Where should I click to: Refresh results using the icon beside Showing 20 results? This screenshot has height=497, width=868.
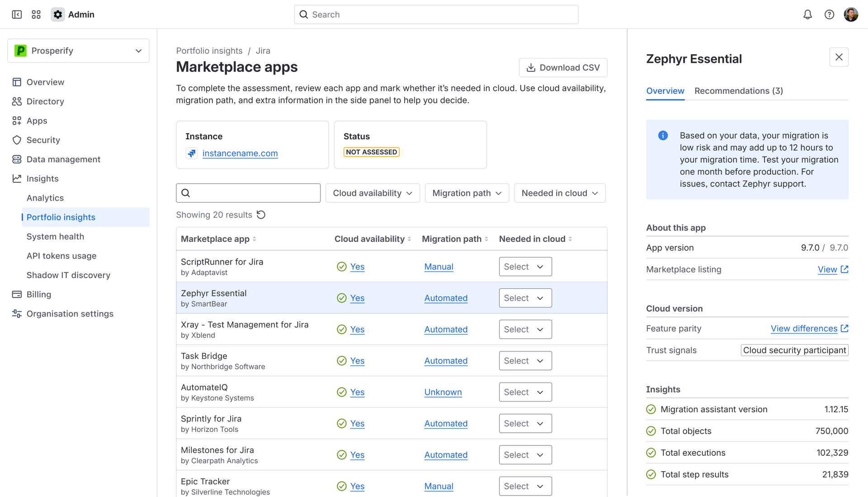click(x=261, y=214)
